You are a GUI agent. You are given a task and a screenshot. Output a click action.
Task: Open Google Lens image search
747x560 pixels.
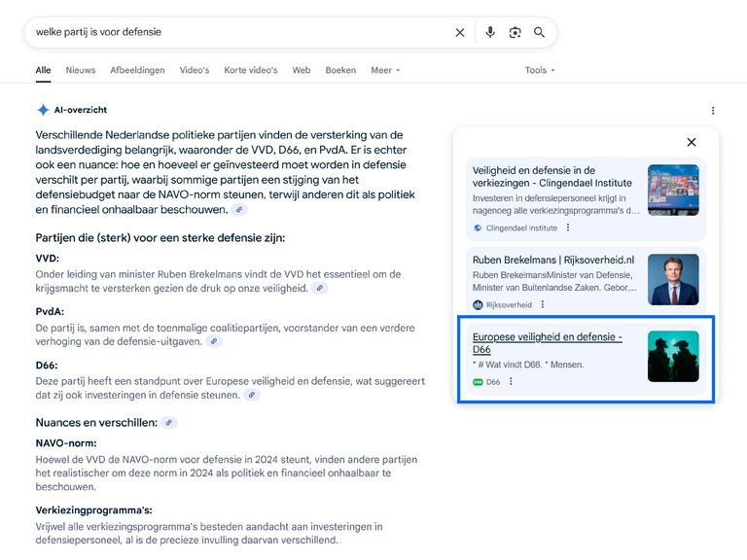[515, 32]
